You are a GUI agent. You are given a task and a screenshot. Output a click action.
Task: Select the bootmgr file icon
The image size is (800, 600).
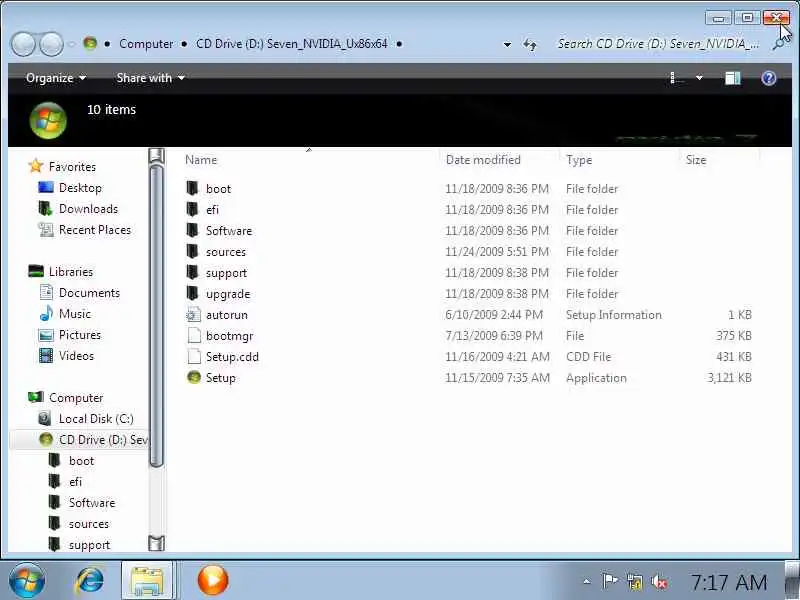pos(193,335)
